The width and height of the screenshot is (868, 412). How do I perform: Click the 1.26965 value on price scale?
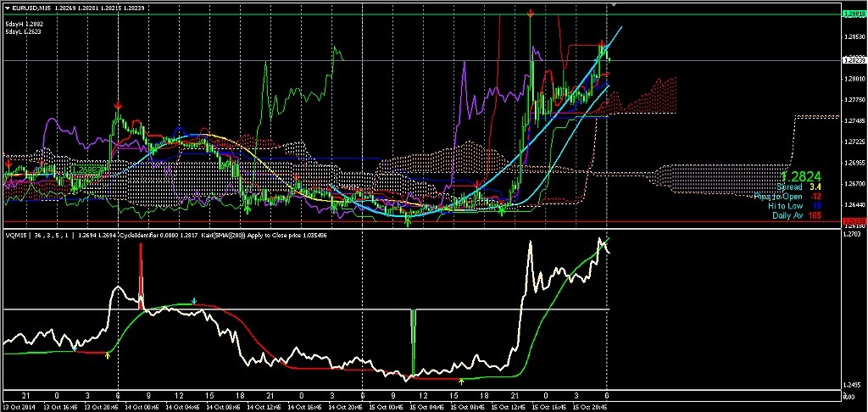(854, 164)
